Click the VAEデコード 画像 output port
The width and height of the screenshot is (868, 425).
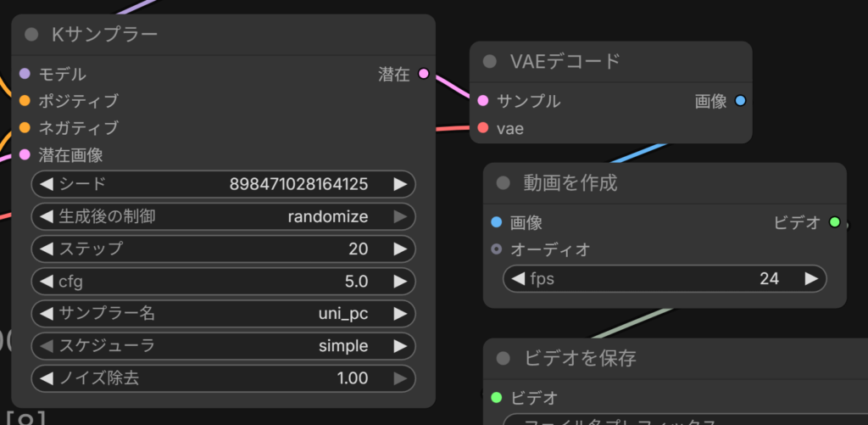pos(740,101)
